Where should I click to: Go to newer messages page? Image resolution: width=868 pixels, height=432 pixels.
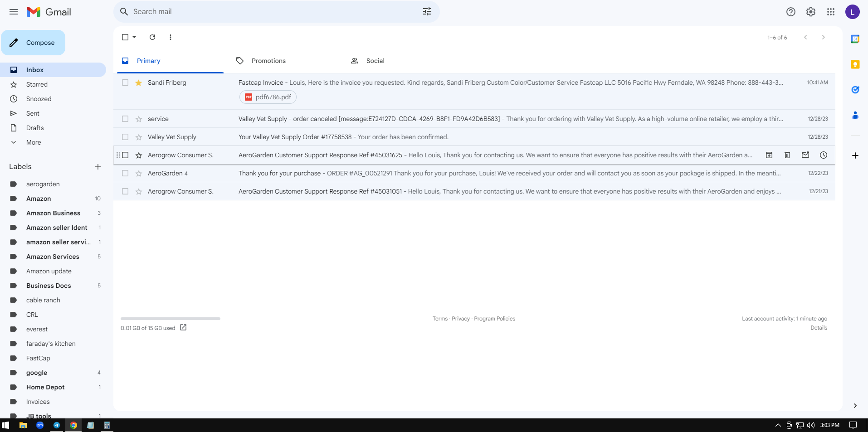805,37
